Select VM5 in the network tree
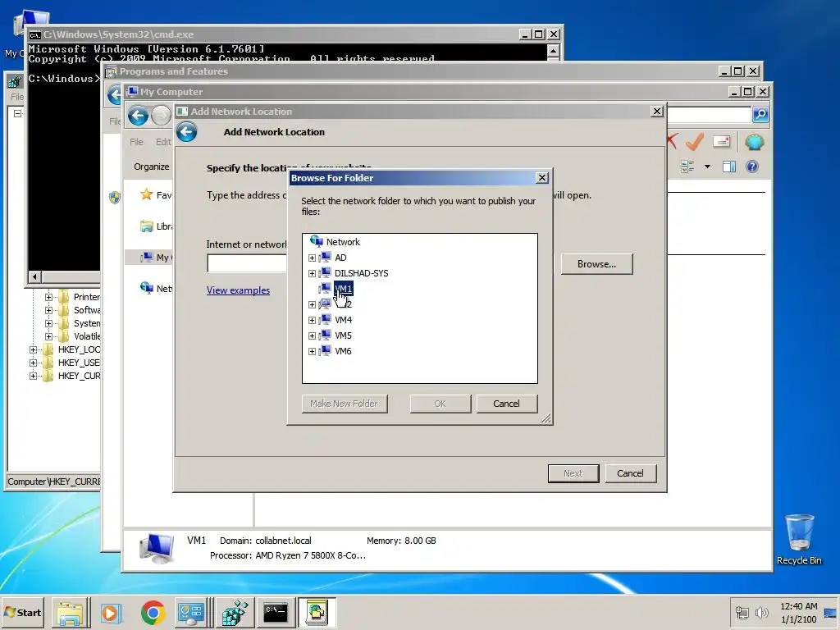 click(x=343, y=336)
